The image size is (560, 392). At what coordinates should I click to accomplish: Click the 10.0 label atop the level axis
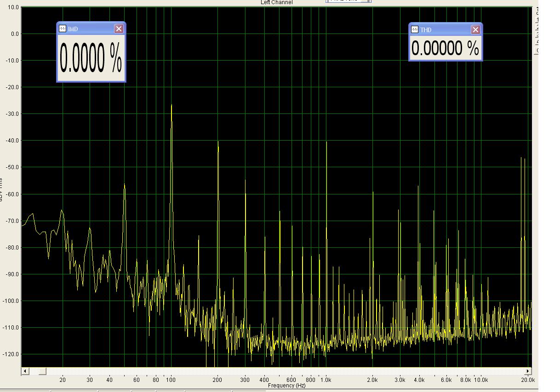pyautogui.click(x=14, y=7)
